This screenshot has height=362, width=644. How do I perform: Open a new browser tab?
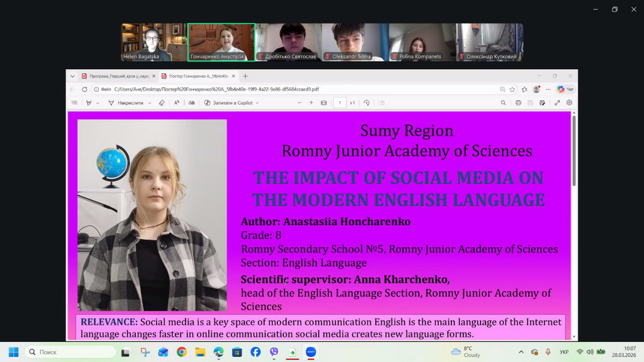245,76
